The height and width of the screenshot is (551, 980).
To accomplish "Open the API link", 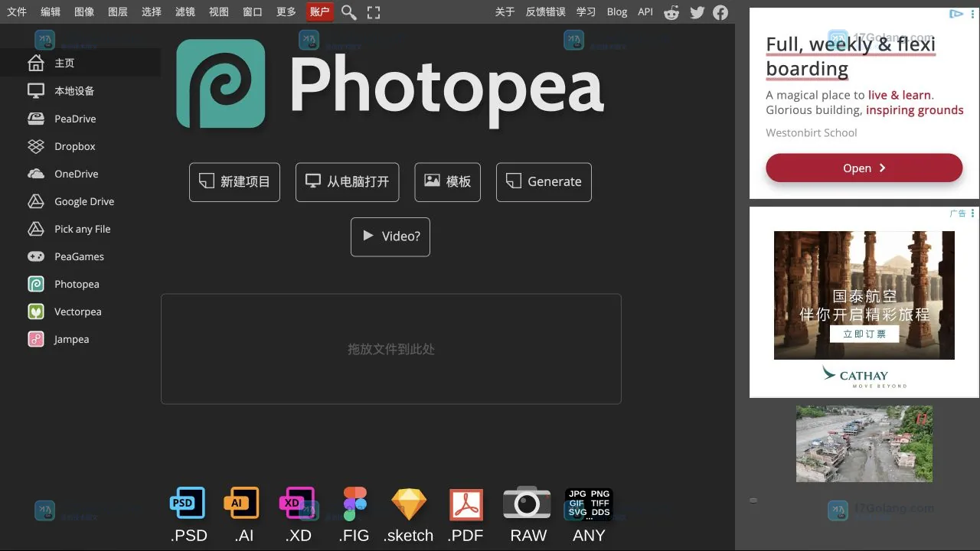I will click(645, 11).
